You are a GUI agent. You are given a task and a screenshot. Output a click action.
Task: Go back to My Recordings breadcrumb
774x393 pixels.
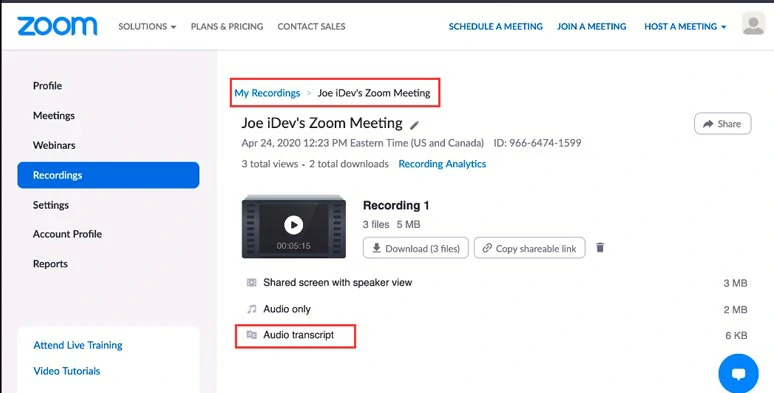coord(267,93)
